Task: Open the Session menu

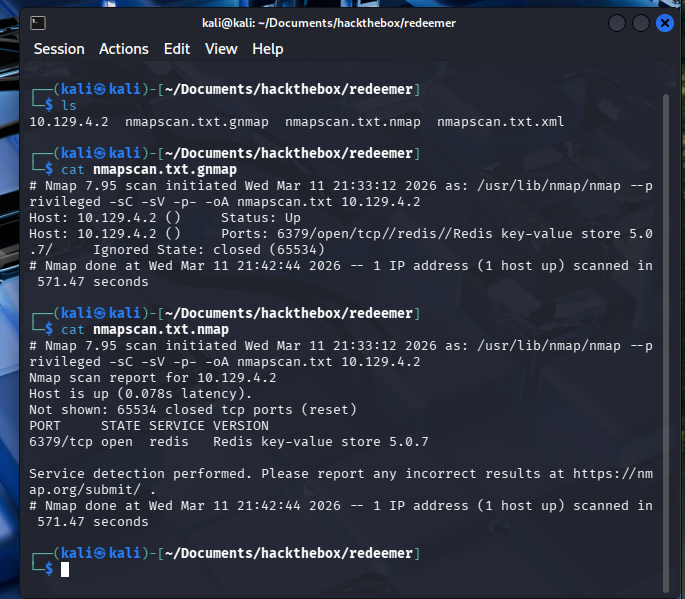Action: pyautogui.click(x=59, y=49)
